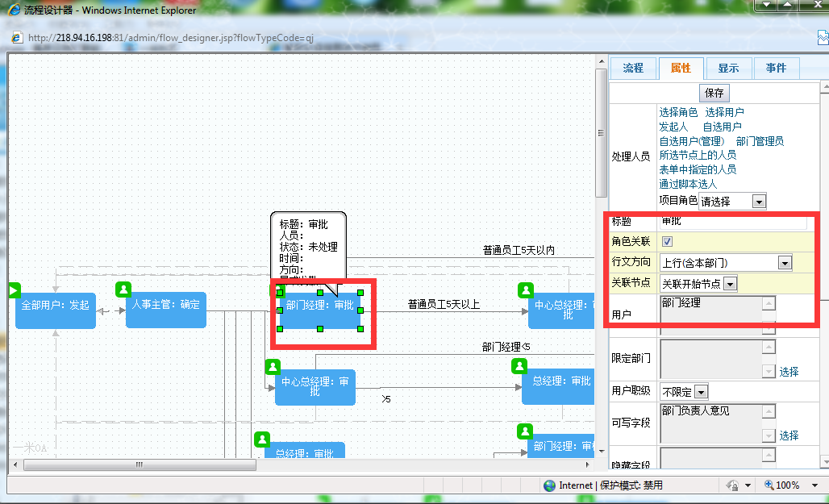Click the 选择角色 link
The height and width of the screenshot is (504, 829).
[x=678, y=112]
